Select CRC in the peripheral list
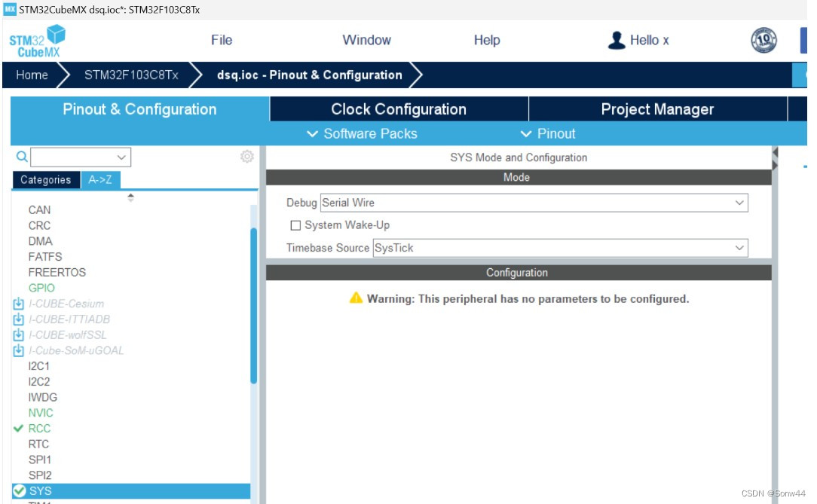Viewport: 817px width, 504px height. tap(40, 225)
